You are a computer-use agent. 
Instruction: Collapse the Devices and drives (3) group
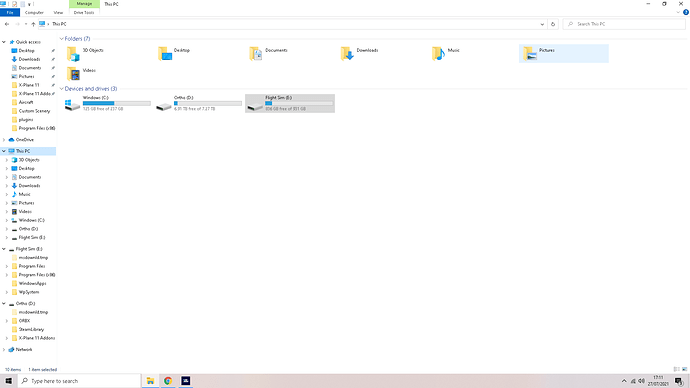pos(62,89)
